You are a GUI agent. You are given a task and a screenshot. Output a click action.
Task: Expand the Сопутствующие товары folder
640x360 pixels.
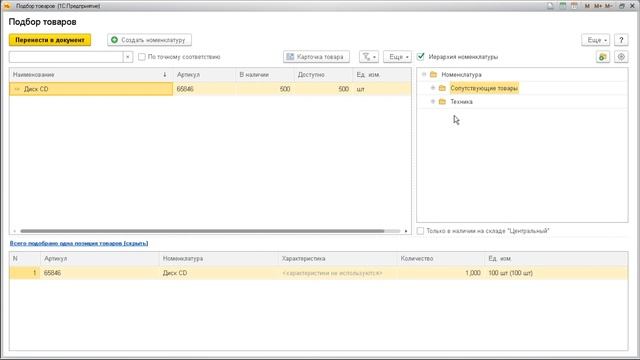click(x=433, y=88)
